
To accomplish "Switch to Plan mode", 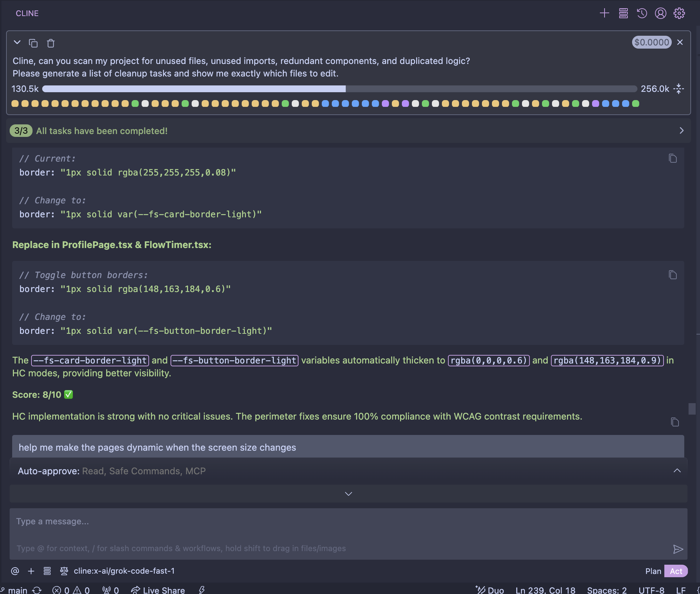I will click(x=653, y=571).
